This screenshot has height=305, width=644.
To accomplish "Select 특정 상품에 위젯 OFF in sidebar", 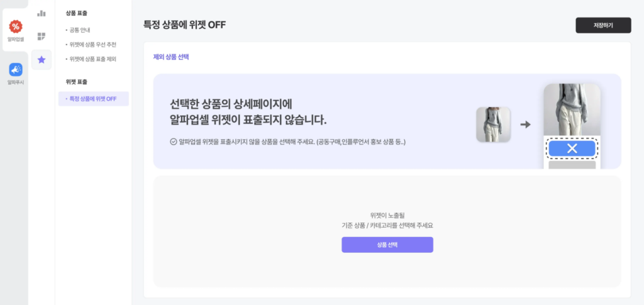I will click(93, 99).
